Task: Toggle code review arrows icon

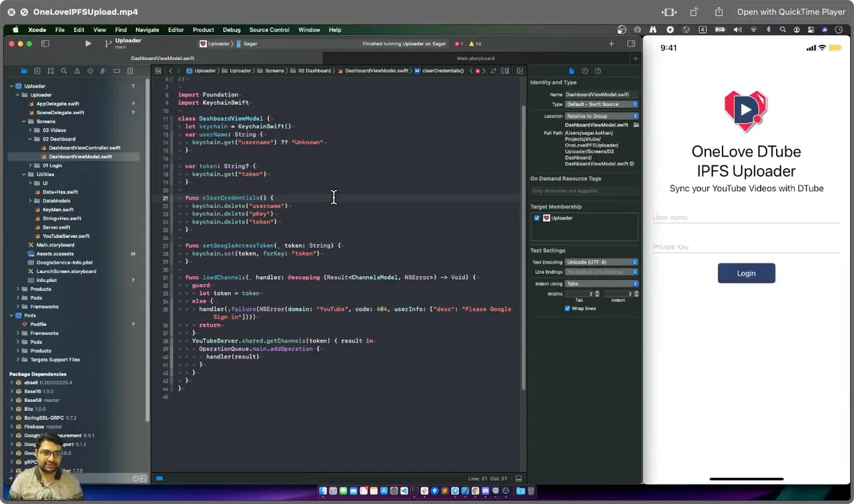Action: coord(494,71)
